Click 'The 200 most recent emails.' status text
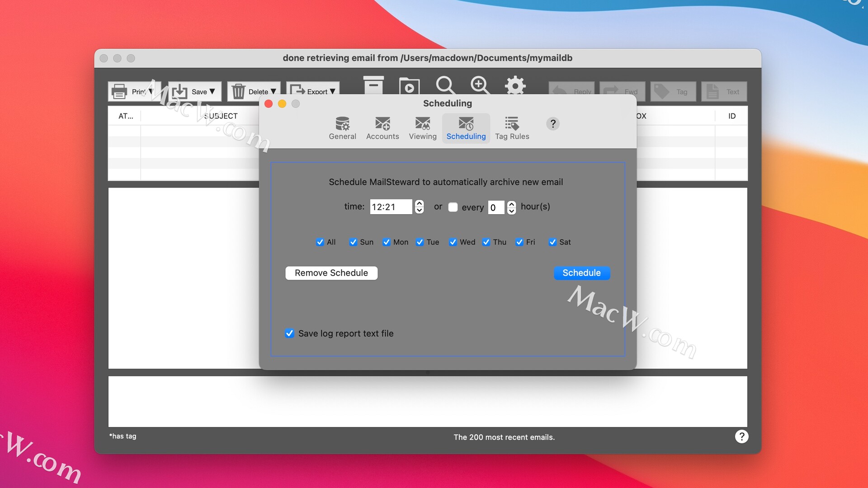The width and height of the screenshot is (868, 488). [x=504, y=437]
